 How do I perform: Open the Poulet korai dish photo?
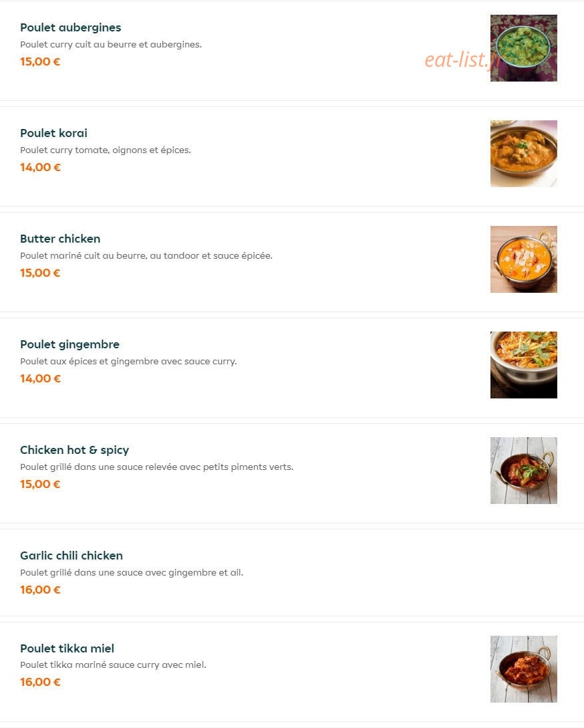(524, 154)
